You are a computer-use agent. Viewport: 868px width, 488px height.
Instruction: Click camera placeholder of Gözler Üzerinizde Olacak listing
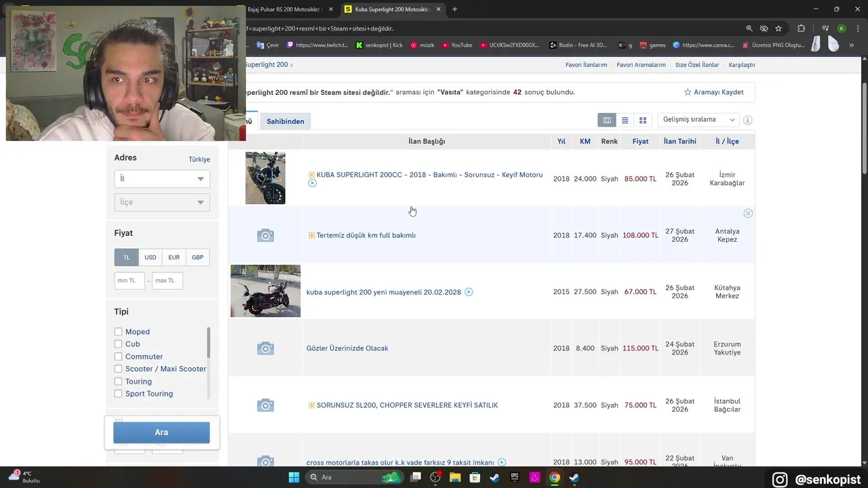265,348
